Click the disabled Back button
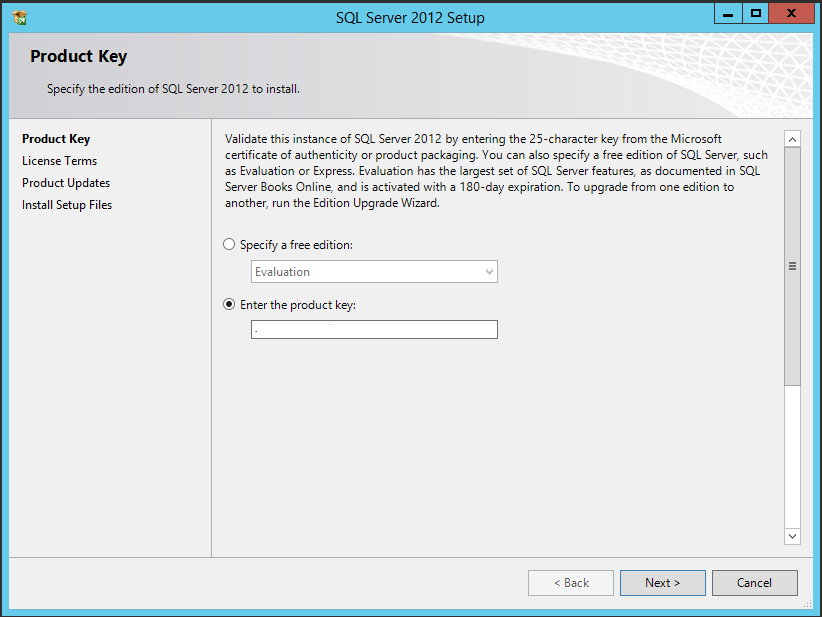Screen dimensions: 822x617 click(x=570, y=583)
